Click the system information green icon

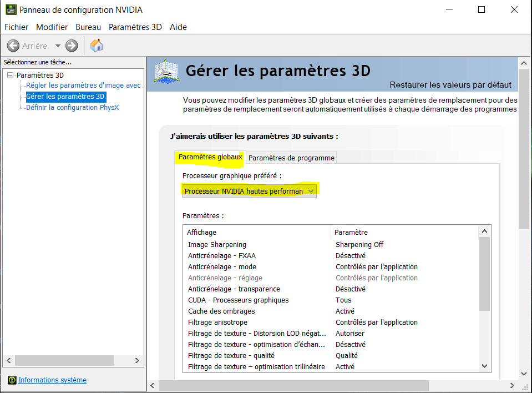pos(12,380)
